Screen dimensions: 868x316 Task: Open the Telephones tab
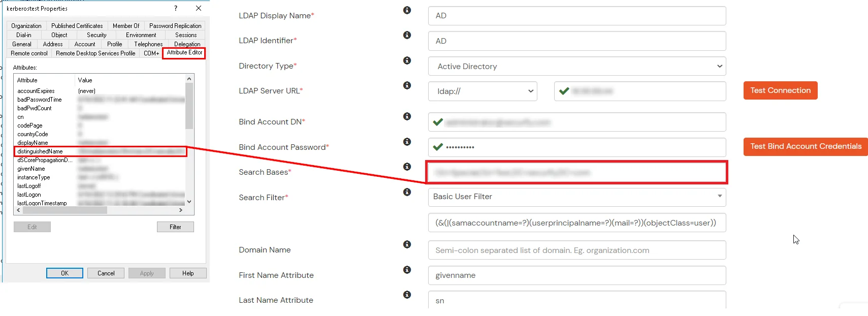tap(148, 44)
